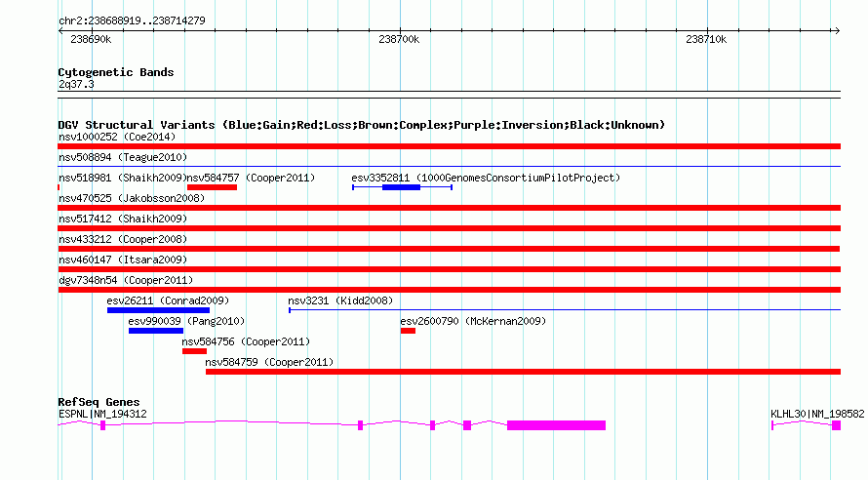868x480 pixels.
Task: Click the nsv518981 (Shaikh2009) label
Action: coord(122,178)
